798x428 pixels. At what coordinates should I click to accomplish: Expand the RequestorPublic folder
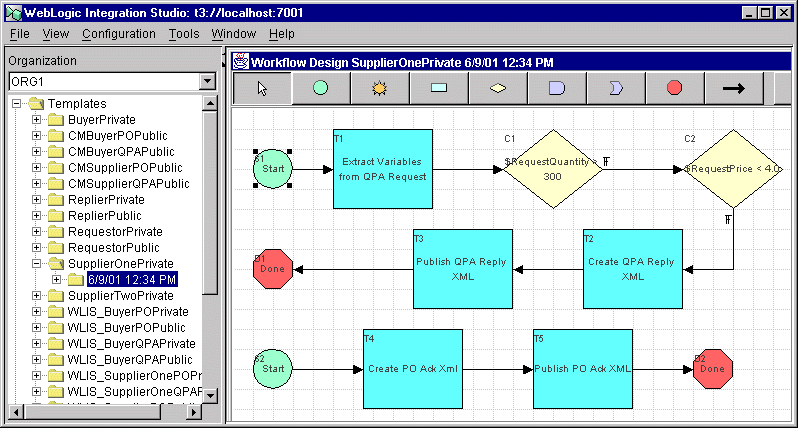tap(36, 248)
